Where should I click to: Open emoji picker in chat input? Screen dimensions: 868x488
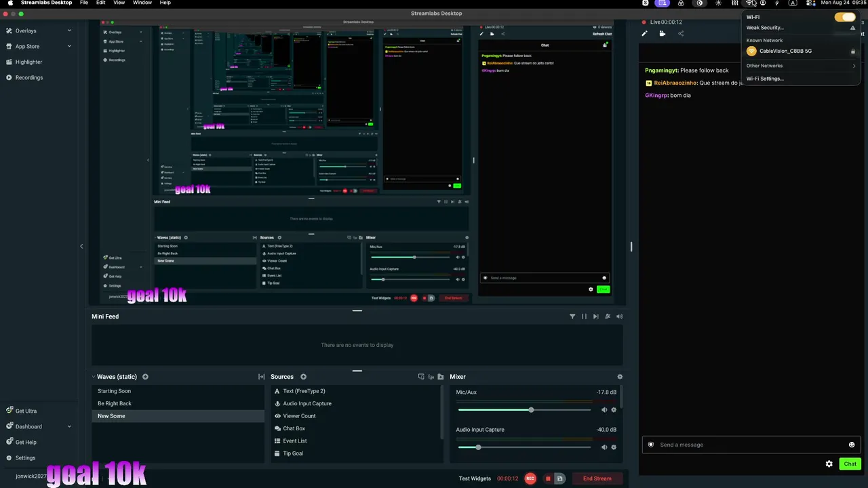click(x=852, y=445)
